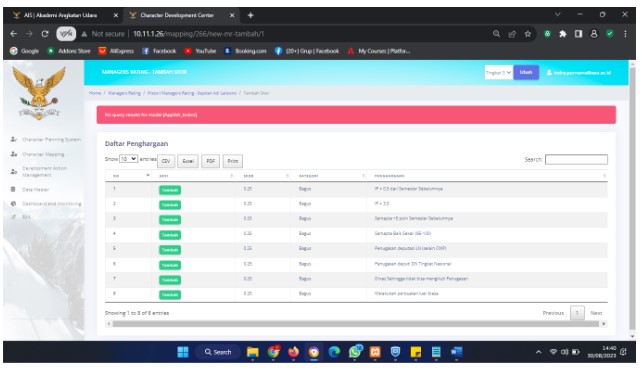The image size is (642, 375).
Task: Focus the table Search input field
Action: coord(576,160)
